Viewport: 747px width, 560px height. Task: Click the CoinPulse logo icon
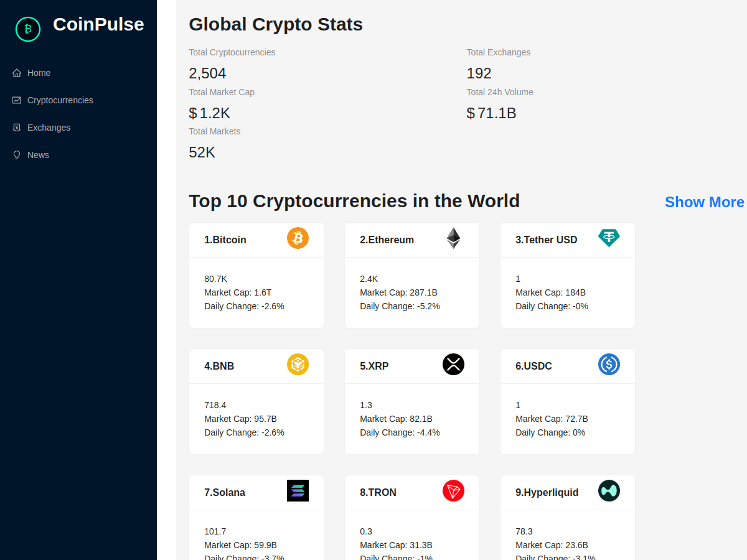(x=28, y=29)
